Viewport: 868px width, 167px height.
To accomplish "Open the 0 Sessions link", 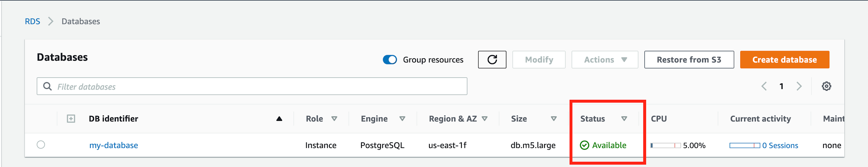I will coord(780,146).
